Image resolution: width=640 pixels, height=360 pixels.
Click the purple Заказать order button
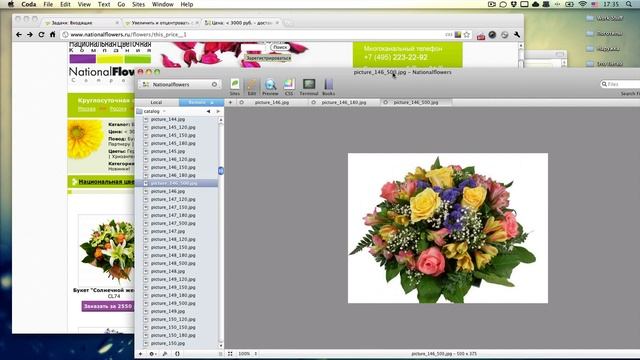coord(108,306)
